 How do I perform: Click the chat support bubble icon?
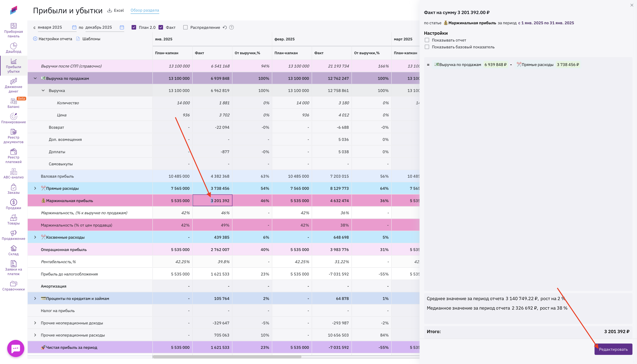[x=16, y=348]
